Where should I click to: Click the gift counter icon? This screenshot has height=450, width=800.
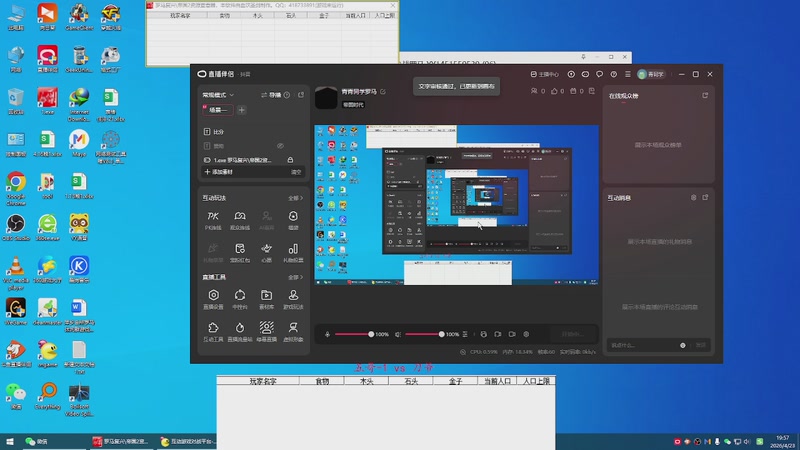(573, 91)
